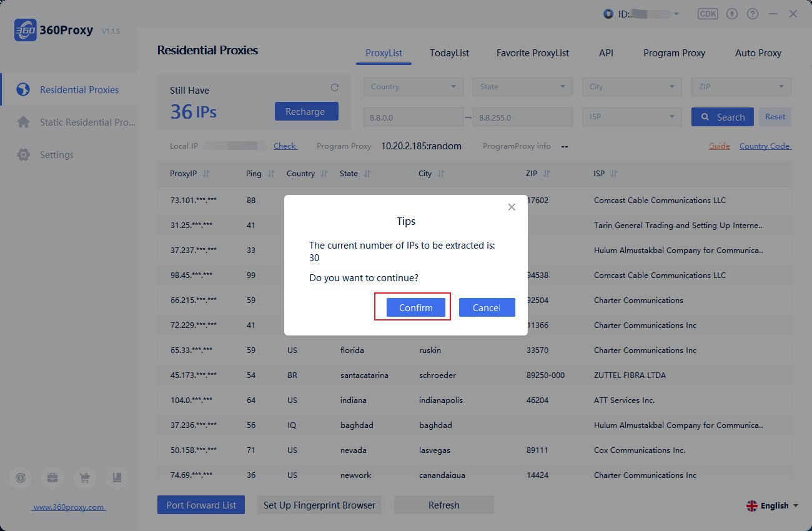The height and width of the screenshot is (531, 812).
Task: Sort by ISP column arrows
Action: point(614,174)
